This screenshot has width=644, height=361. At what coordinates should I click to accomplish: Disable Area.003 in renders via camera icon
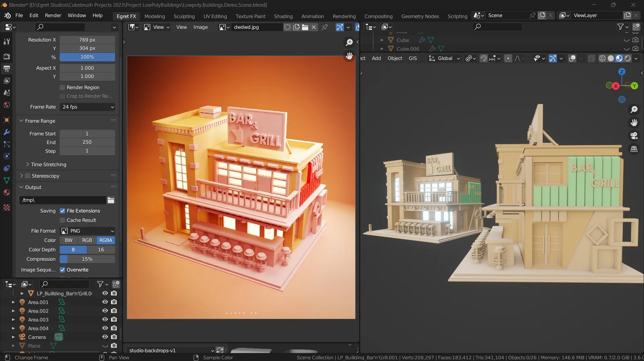tap(114, 320)
